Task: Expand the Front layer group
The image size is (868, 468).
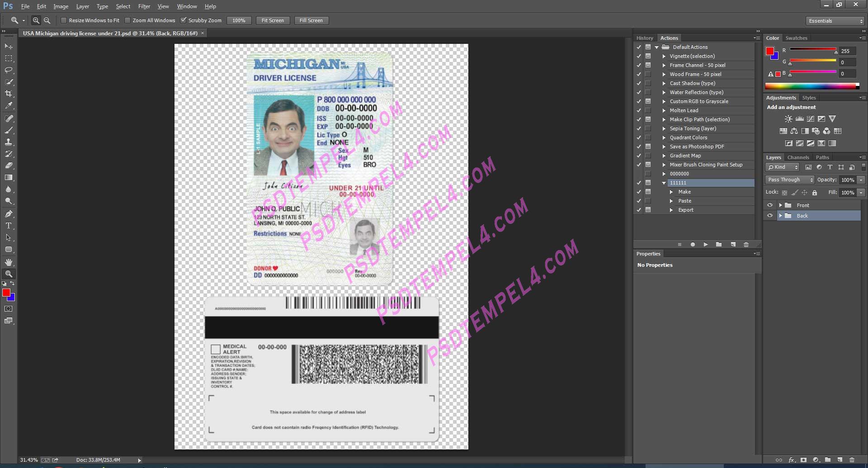Action: pyautogui.click(x=781, y=205)
